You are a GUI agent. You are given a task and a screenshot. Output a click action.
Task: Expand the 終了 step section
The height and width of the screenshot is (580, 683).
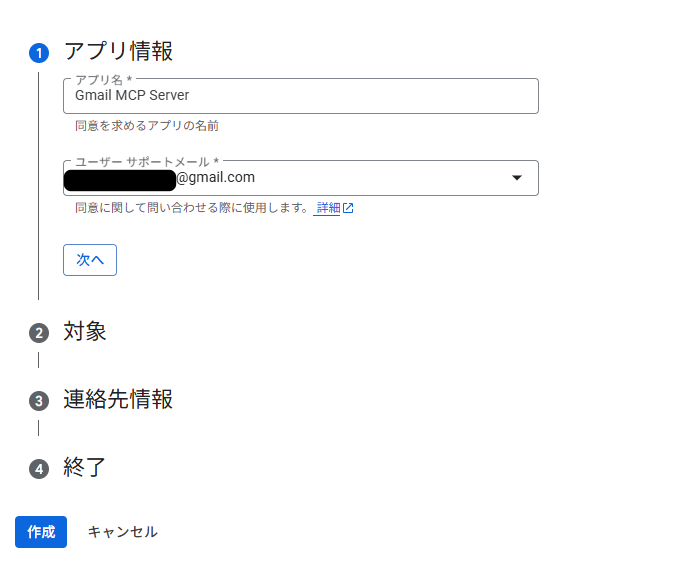coord(85,467)
